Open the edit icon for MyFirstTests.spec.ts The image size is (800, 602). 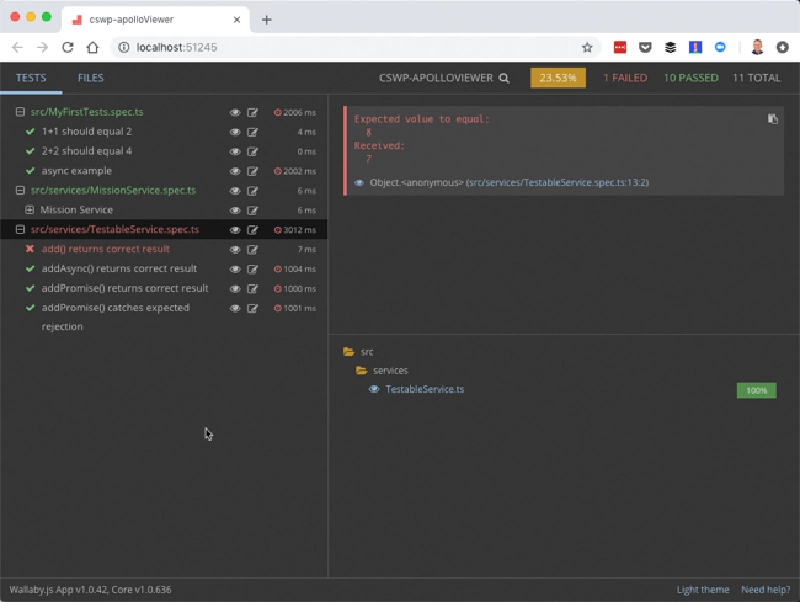point(253,112)
